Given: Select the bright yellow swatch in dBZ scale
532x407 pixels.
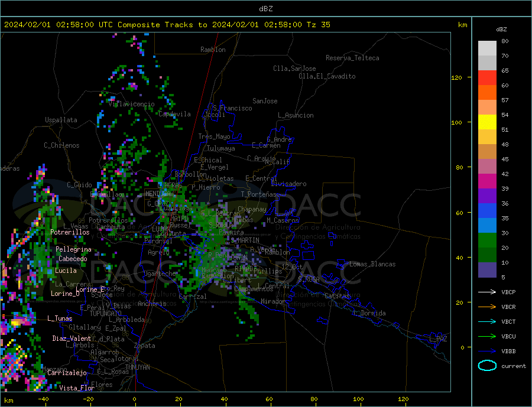Looking at the screenshot, I should pyautogui.click(x=487, y=122).
